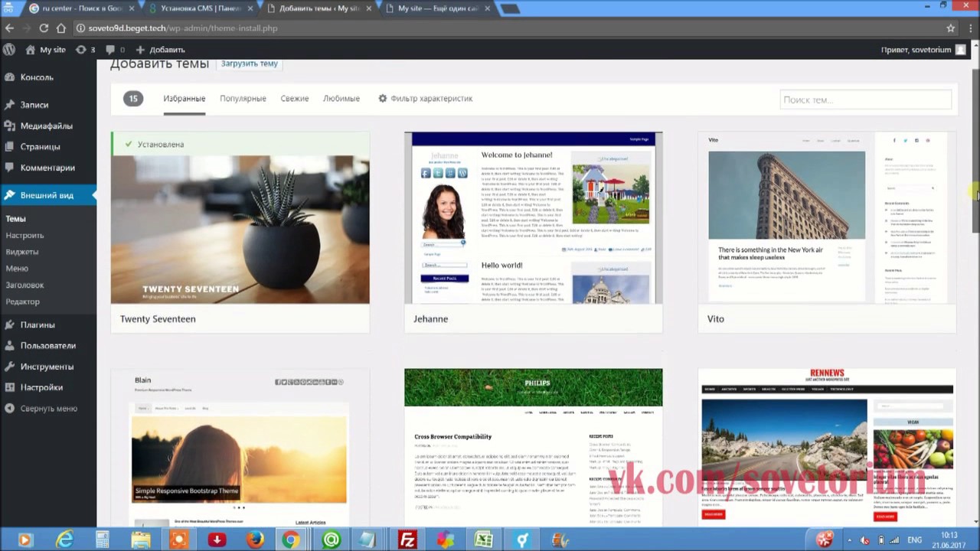This screenshot has height=551, width=980.
Task: Open the Vito theme preview thumbnail
Action: click(x=827, y=218)
